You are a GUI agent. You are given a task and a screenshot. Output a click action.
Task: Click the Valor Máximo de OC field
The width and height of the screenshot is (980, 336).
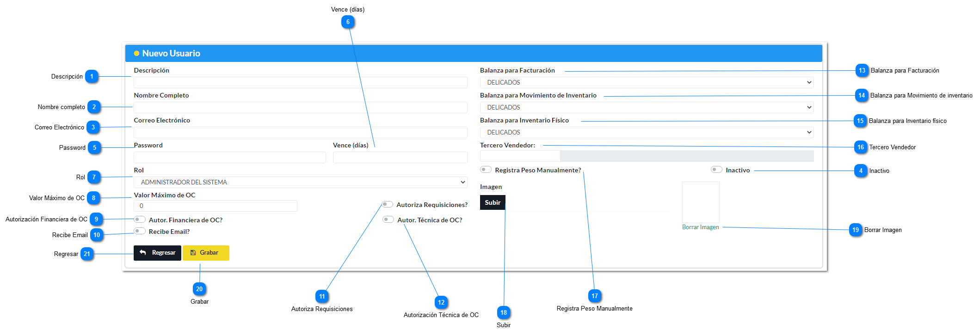point(216,206)
